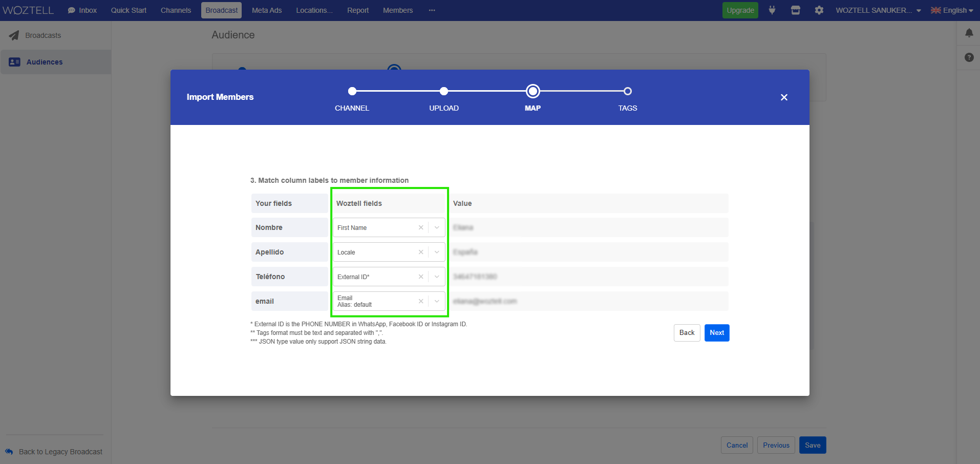Open the Meta Ads menu

pos(267,10)
